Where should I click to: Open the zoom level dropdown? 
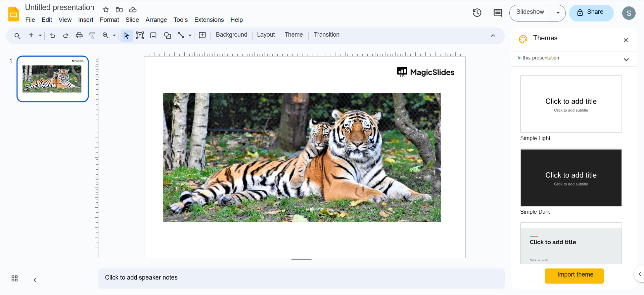[x=114, y=36]
